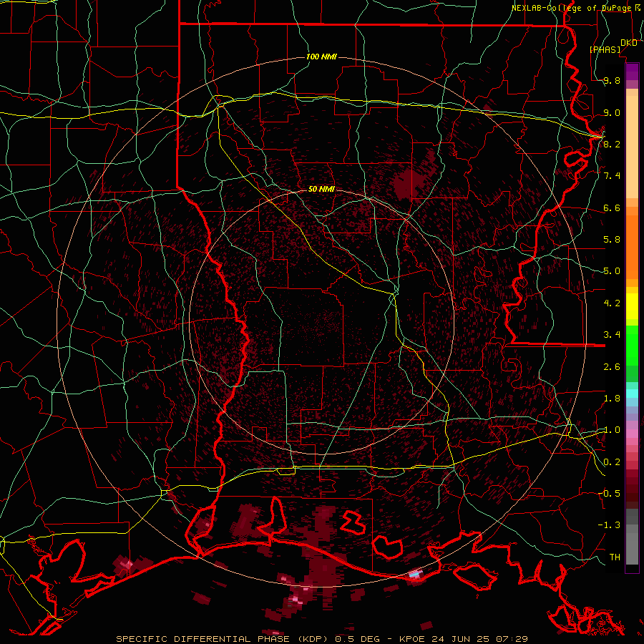Select the dark maroon band of the color bar
Image resolution: width=644 pixels, height=644 pixels.
632,489
